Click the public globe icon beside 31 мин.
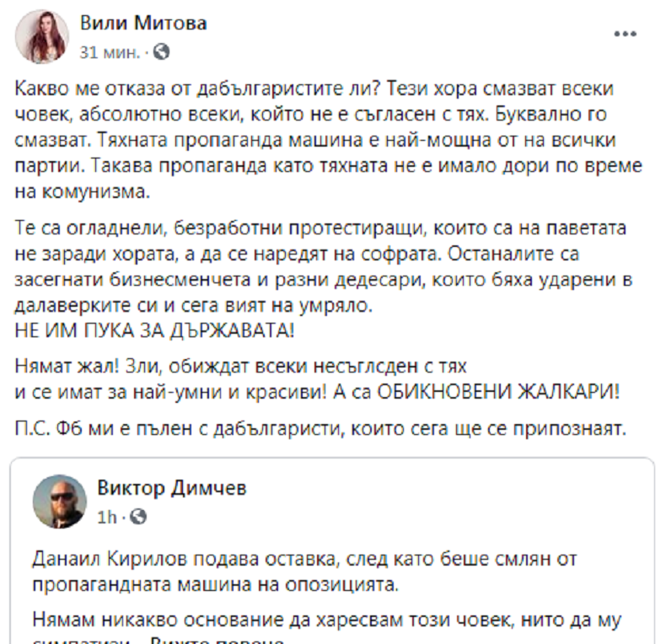666x644 pixels. pyautogui.click(x=163, y=51)
